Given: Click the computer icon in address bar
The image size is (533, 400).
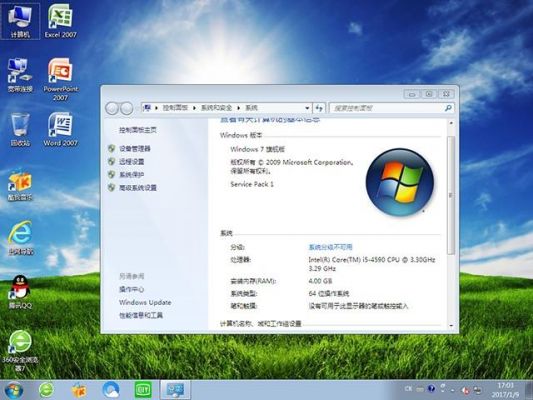Looking at the screenshot, I should coord(147,108).
